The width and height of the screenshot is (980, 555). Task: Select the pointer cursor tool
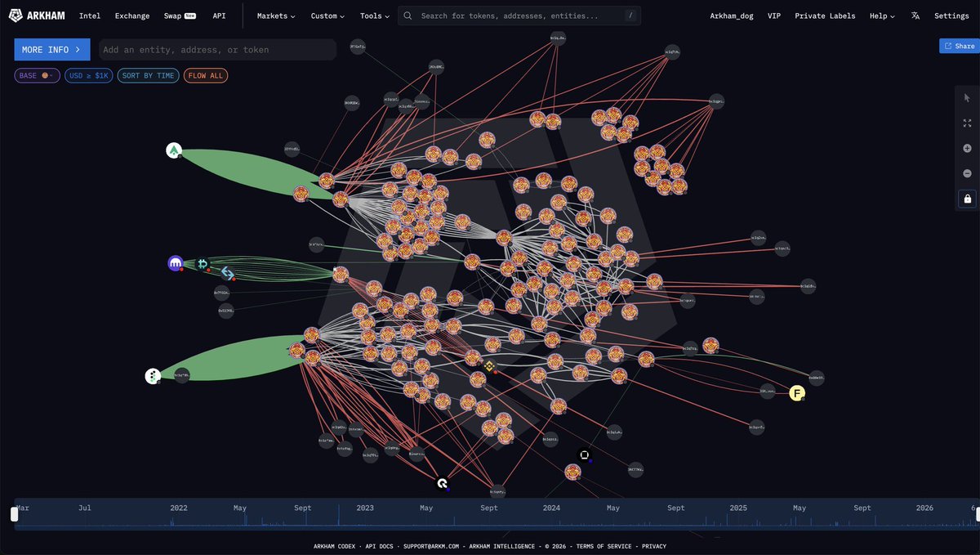(x=967, y=98)
